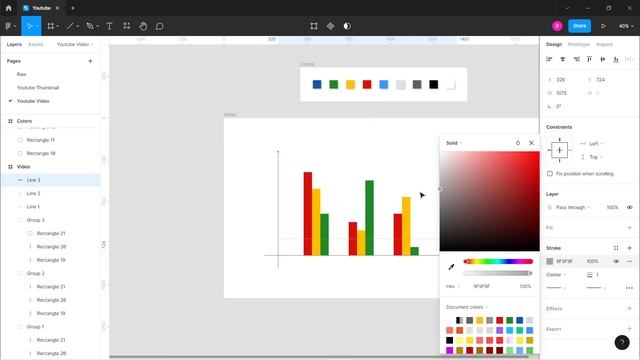Click the stroke color swatch 9F9F9F
640x360 pixels.
[x=550, y=261]
